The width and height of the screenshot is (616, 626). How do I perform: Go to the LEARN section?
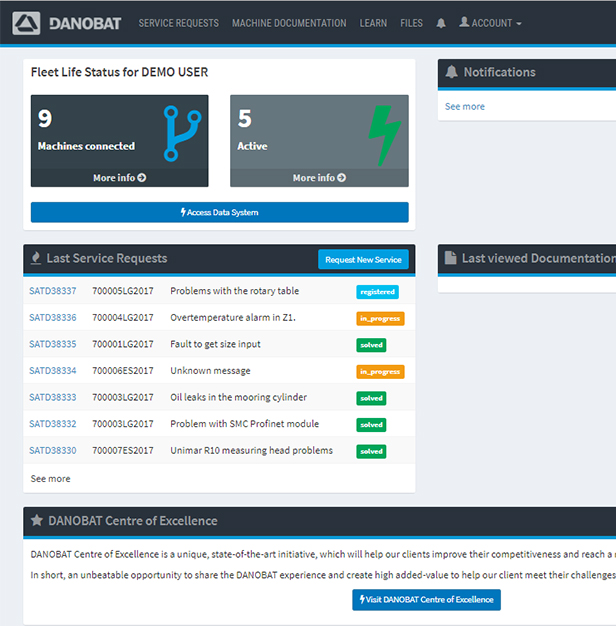tap(373, 23)
